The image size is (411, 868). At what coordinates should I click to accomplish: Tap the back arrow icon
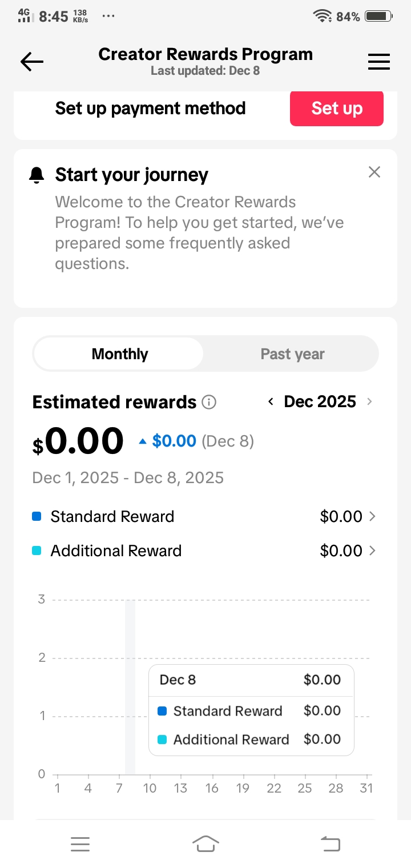pyautogui.click(x=32, y=62)
